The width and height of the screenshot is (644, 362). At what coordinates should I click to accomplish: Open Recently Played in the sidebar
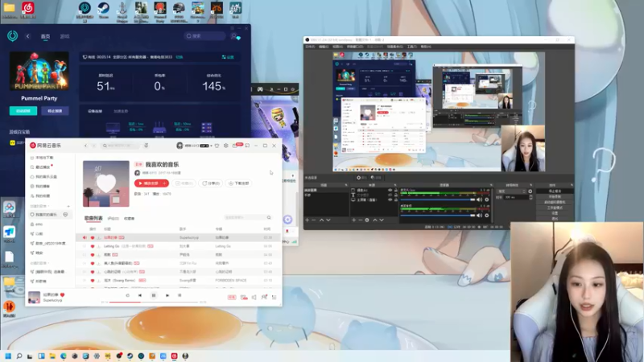point(42,167)
